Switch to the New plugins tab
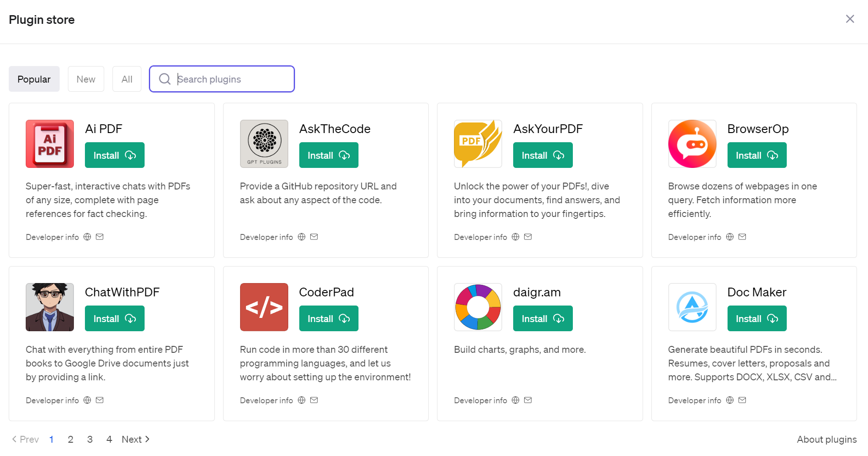 click(86, 79)
